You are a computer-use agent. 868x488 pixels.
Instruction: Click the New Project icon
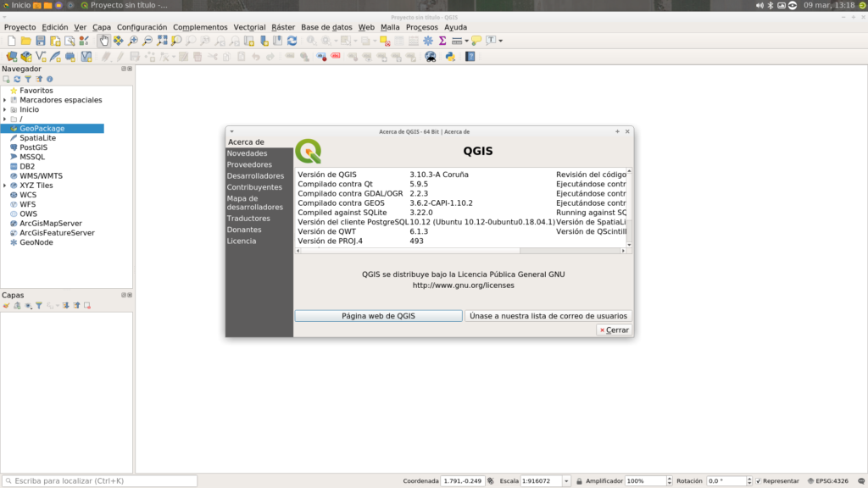[x=11, y=41]
